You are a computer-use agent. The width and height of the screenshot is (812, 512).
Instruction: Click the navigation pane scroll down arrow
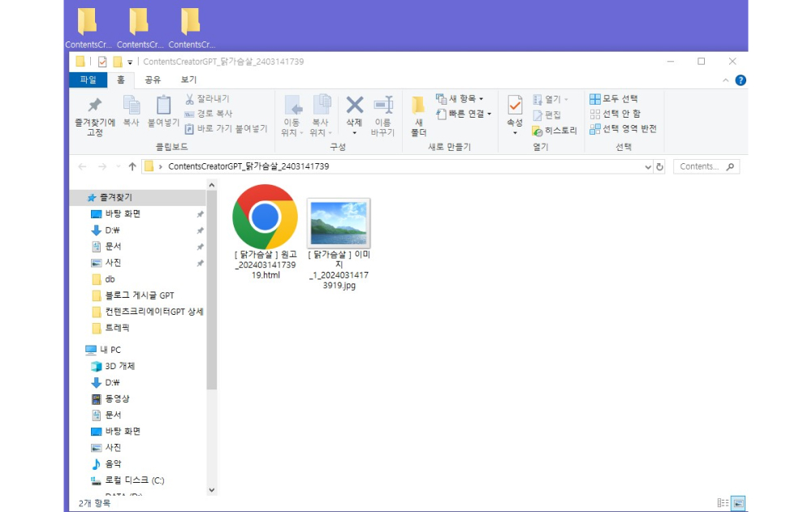click(x=211, y=490)
